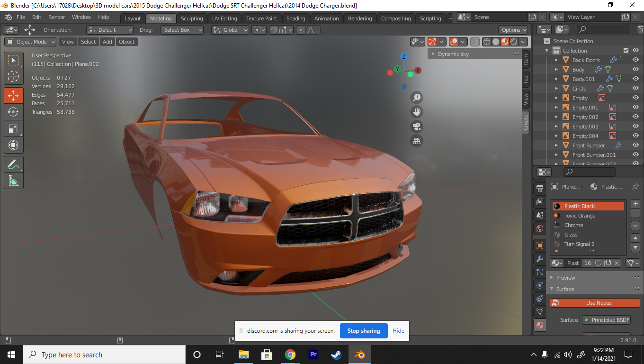Open the UV Editing workspace tab

pyautogui.click(x=224, y=18)
